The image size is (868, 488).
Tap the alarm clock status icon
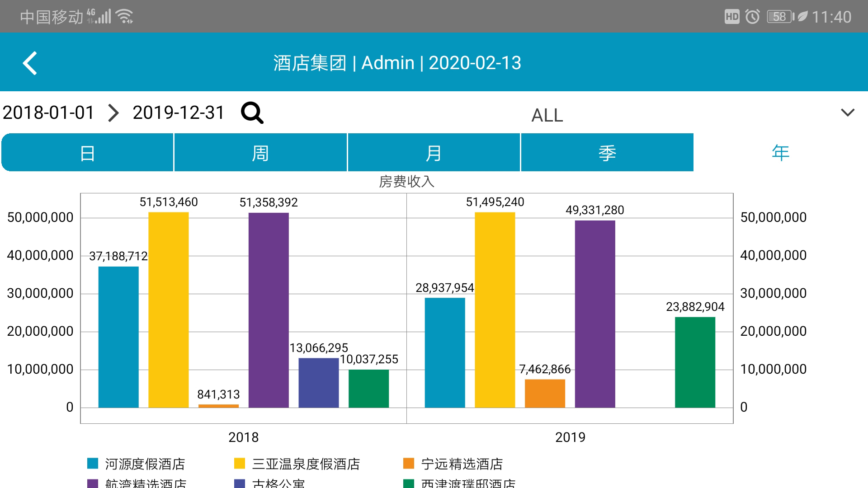(x=752, y=17)
